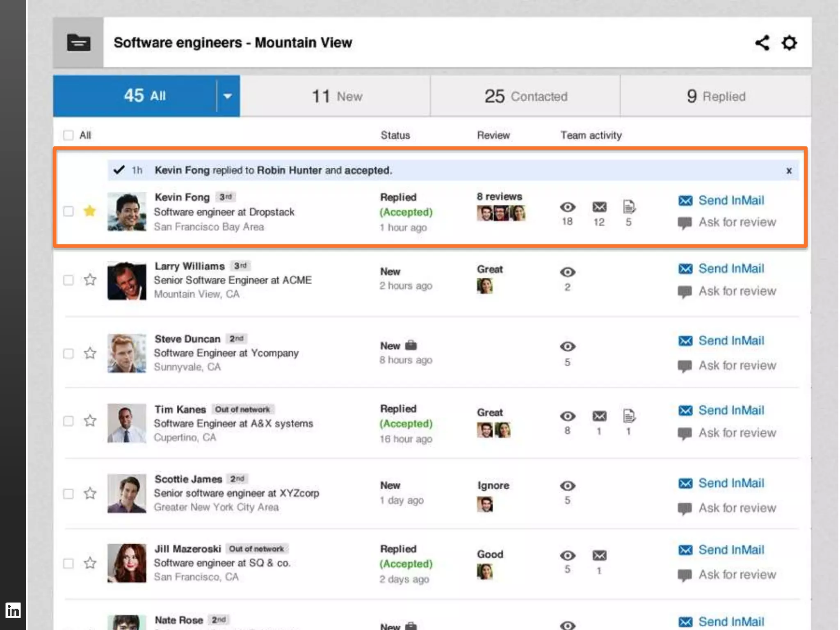840x630 pixels.
Task: Click the views eye icon for Tim Kanes
Action: click(x=567, y=416)
